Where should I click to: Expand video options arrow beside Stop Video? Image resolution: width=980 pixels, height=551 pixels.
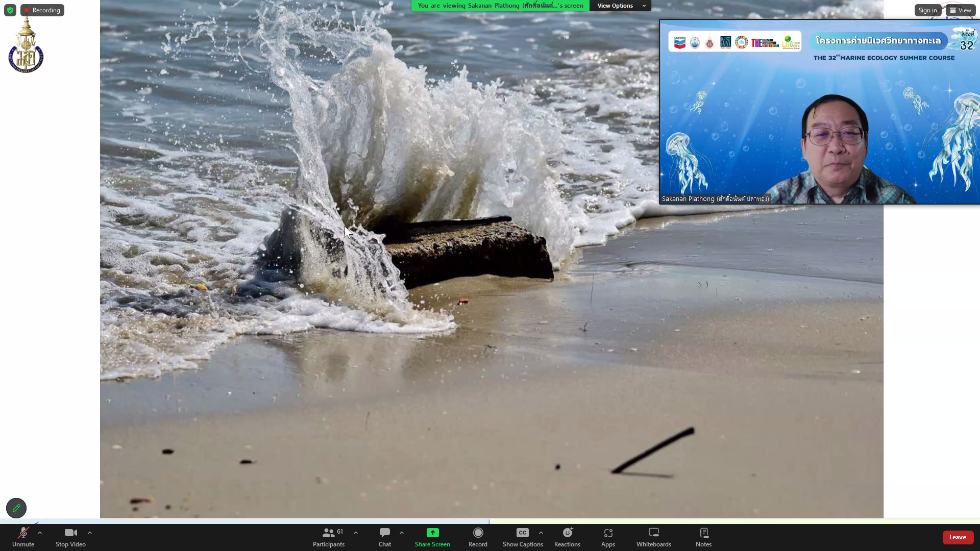click(90, 533)
